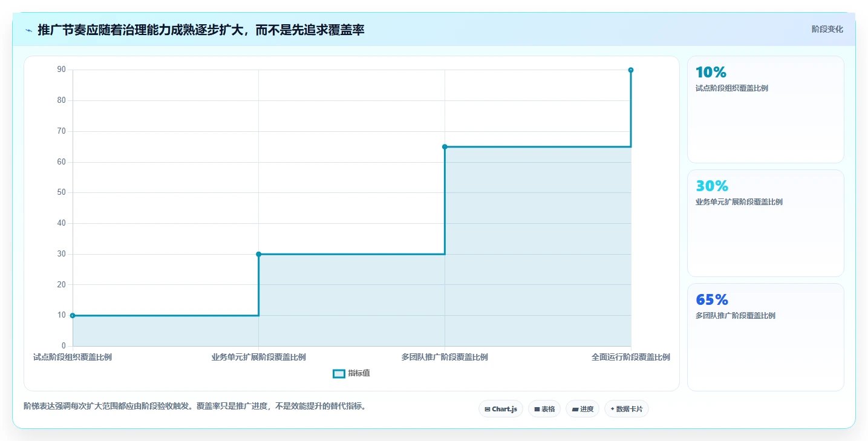Click the 指标值 legend color box
868x441 pixels.
click(x=339, y=374)
